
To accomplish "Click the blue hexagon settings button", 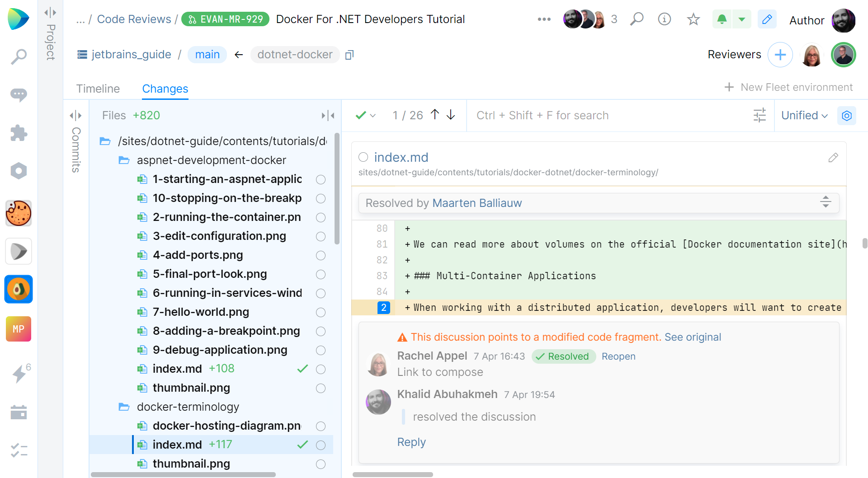I will (847, 116).
